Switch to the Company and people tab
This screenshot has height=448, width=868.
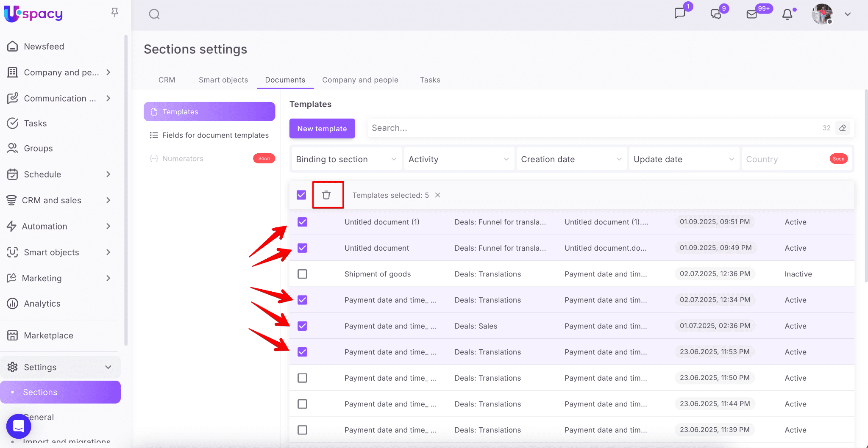[360, 80]
